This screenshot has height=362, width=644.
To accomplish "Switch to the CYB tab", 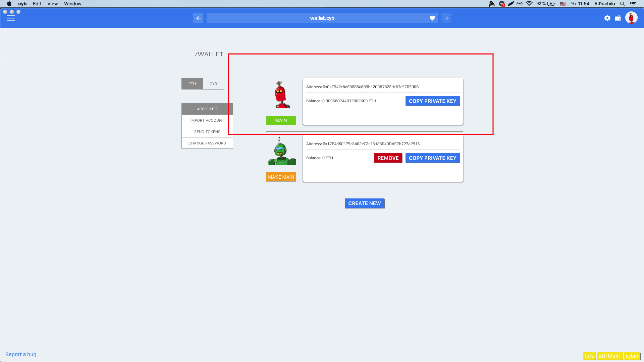I will pyautogui.click(x=213, y=84).
